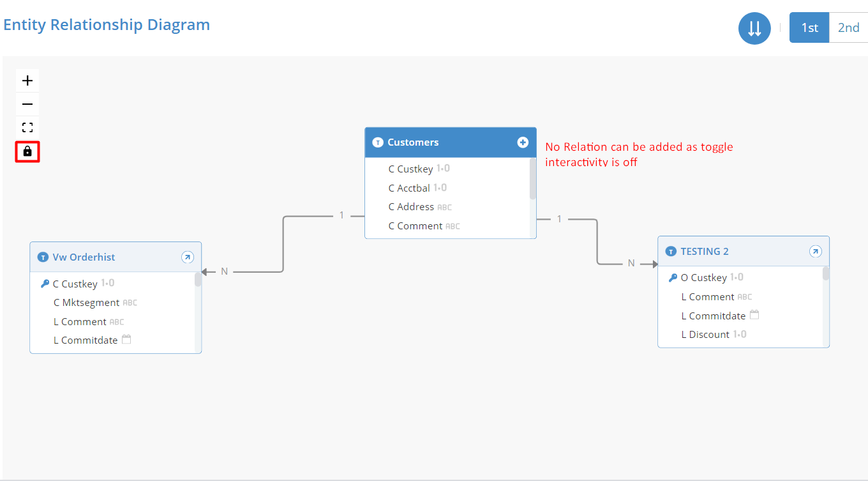Toggle the lock interactivity icon off

[27, 152]
